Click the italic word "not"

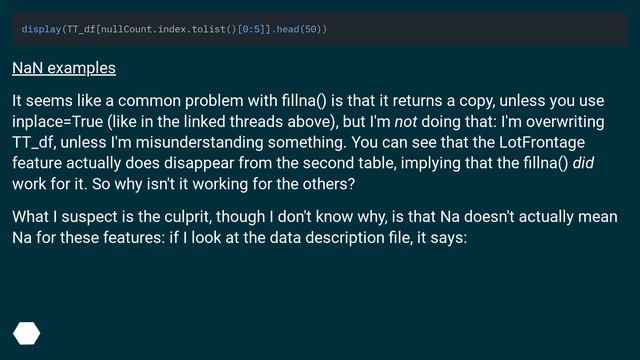[405, 122]
